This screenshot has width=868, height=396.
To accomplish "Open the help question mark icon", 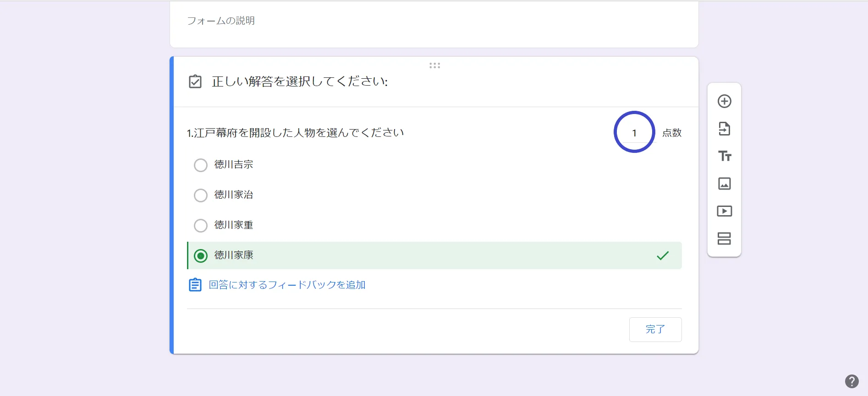I will point(852,381).
